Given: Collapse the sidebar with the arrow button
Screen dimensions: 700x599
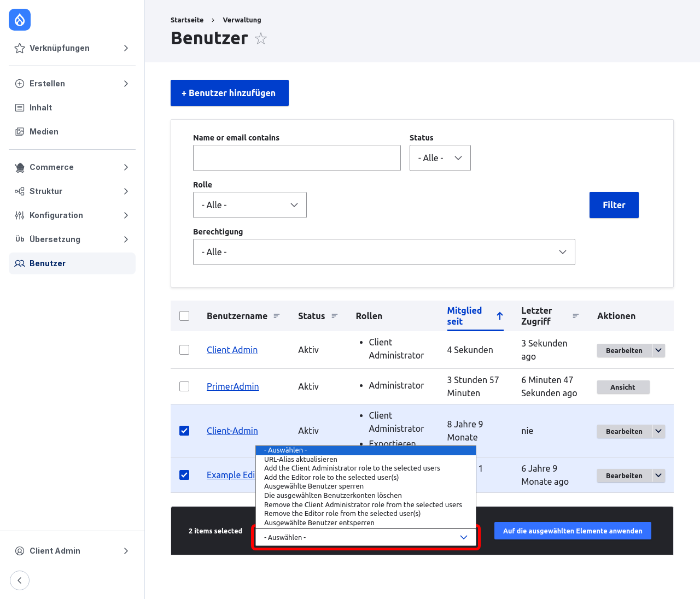Looking at the screenshot, I should [x=20, y=580].
